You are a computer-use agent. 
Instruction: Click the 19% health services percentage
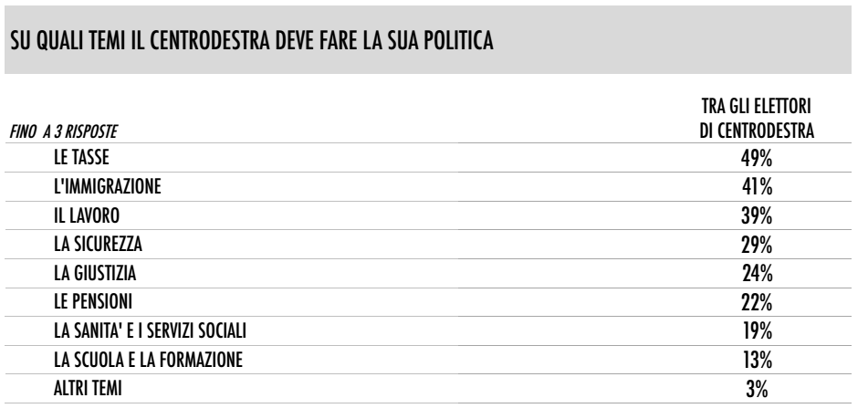(x=758, y=331)
